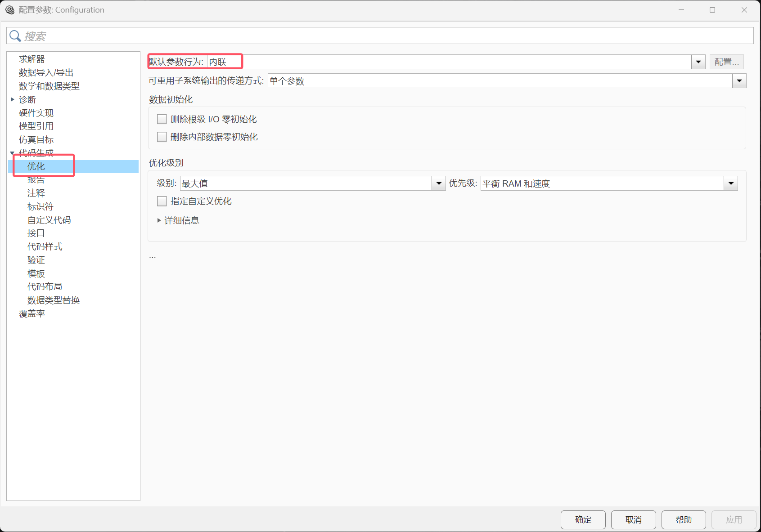Open the 接口 settings page
761x532 pixels.
[x=36, y=233]
